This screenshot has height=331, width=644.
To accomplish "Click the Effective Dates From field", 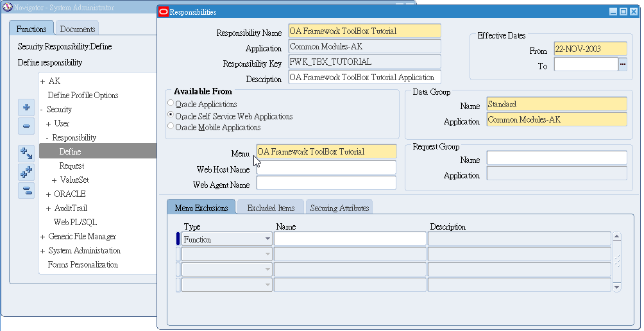I will click(x=591, y=49).
